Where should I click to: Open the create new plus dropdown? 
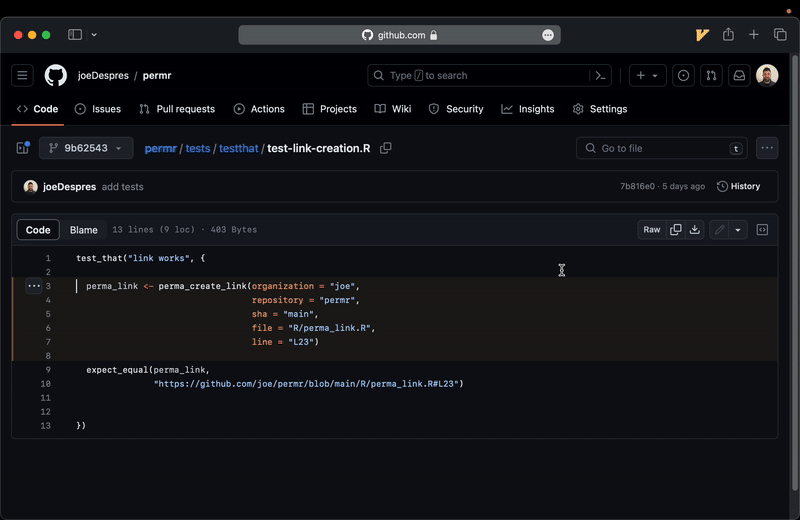647,76
